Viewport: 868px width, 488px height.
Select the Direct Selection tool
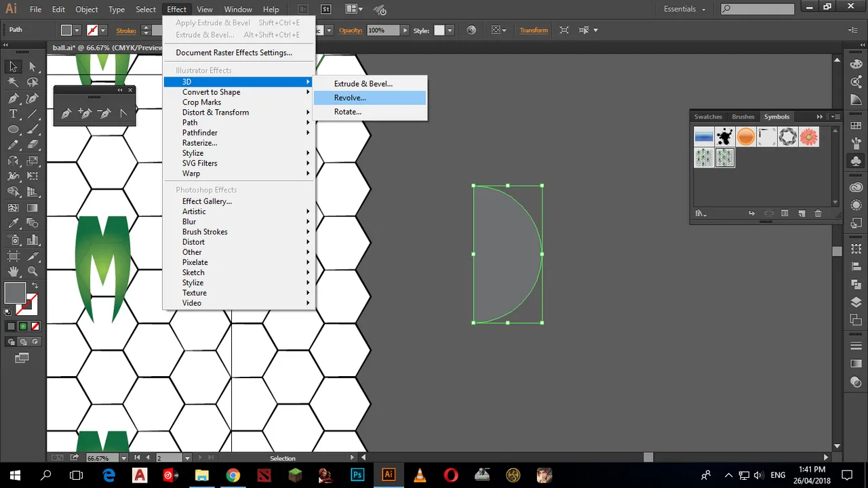click(33, 66)
